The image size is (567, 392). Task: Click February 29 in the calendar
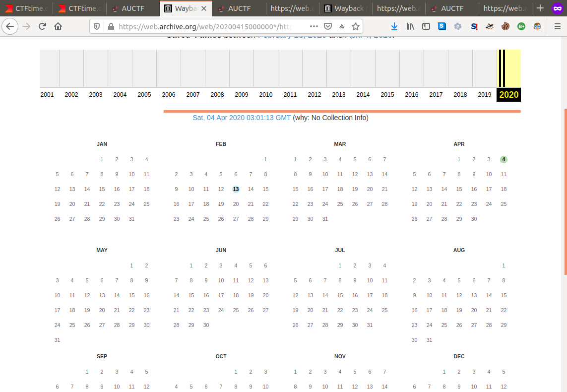pyautogui.click(x=265, y=219)
